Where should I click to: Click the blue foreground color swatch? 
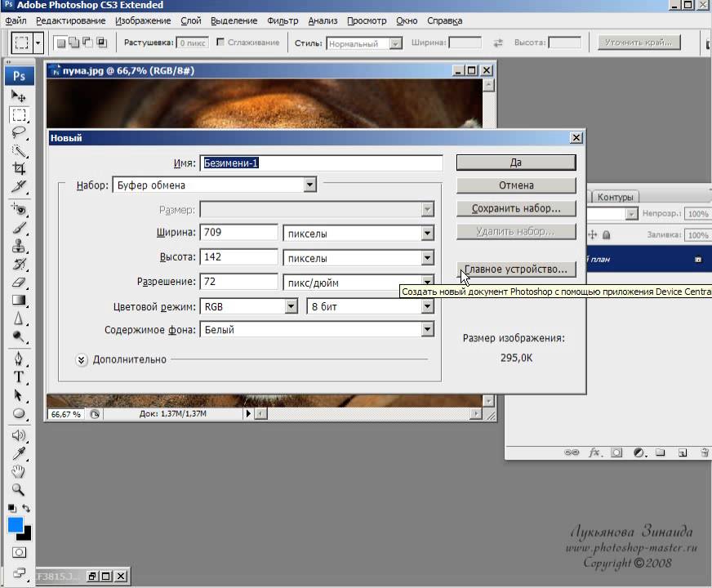click(x=16, y=525)
